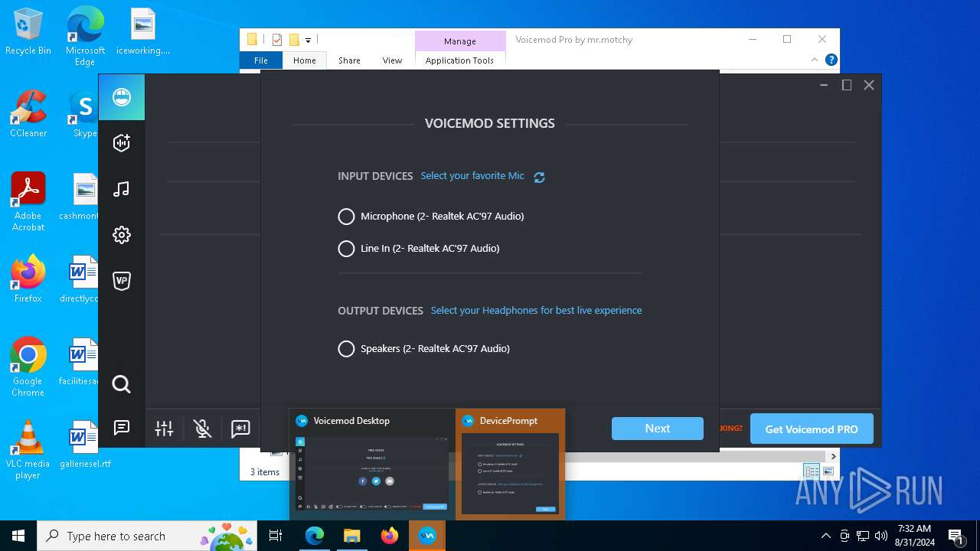The height and width of the screenshot is (551, 980).
Task: Open the CCleaner desktop shortcut
Action: [x=28, y=113]
